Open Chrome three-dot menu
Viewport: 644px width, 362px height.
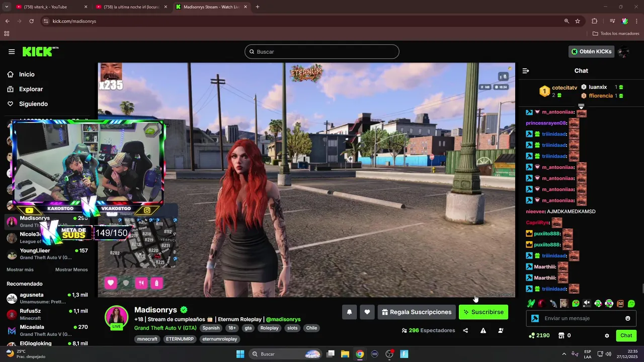(636, 21)
